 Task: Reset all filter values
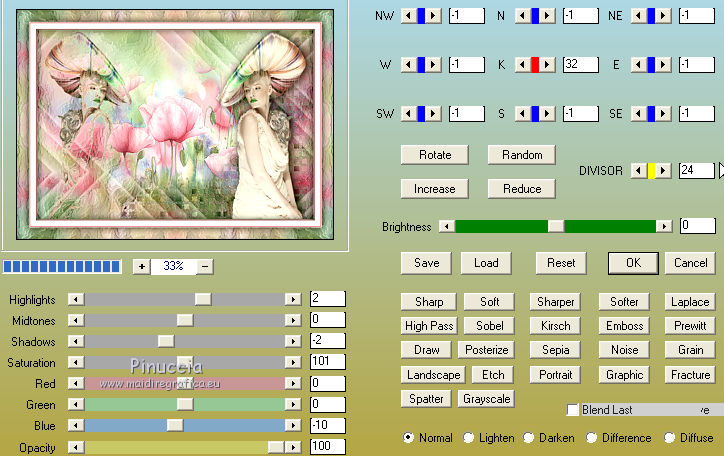tap(561, 263)
